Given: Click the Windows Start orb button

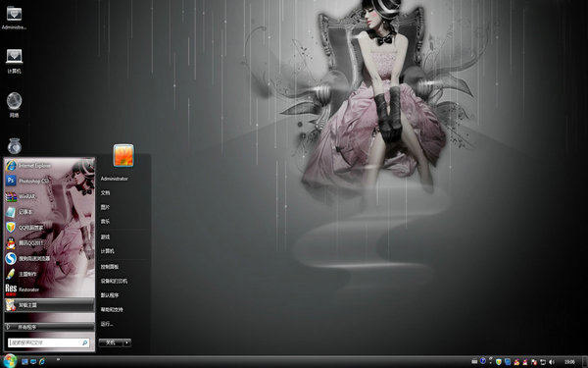Looking at the screenshot, I should [x=10, y=361].
